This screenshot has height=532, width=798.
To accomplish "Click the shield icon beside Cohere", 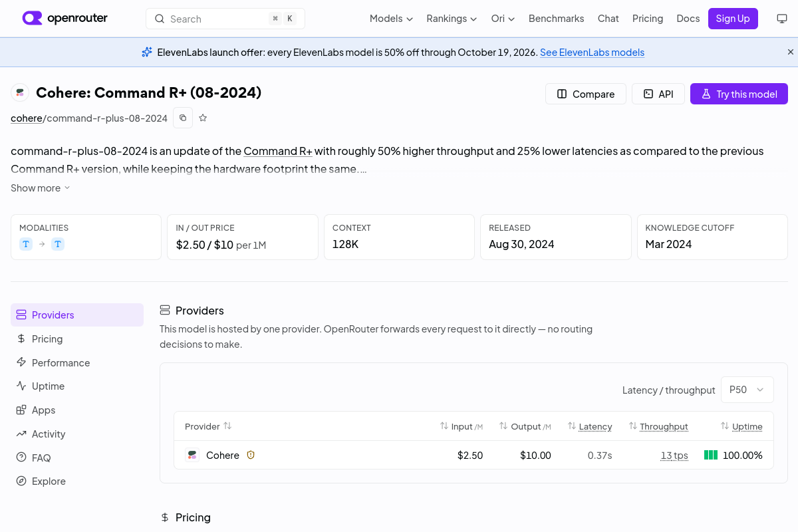I will [x=251, y=455].
